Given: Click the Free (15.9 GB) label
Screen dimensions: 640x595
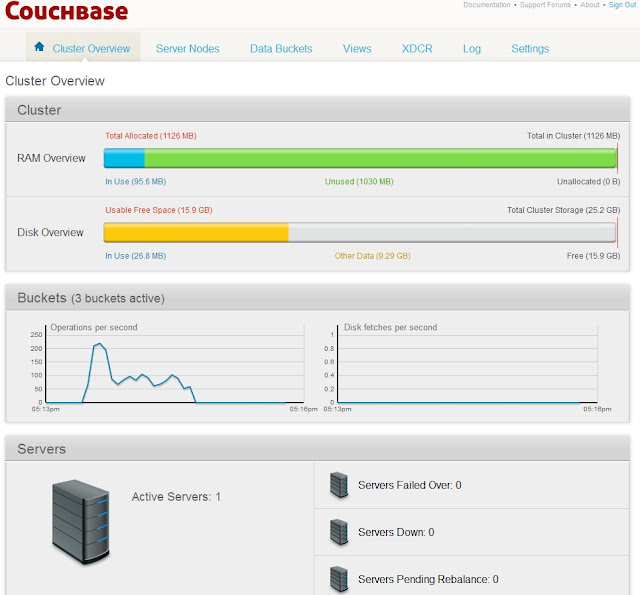Looking at the screenshot, I should tap(593, 256).
